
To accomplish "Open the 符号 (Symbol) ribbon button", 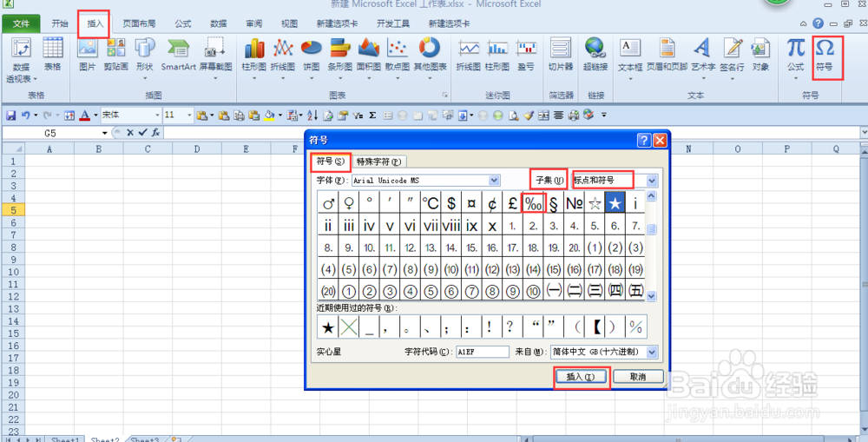I will [825, 56].
